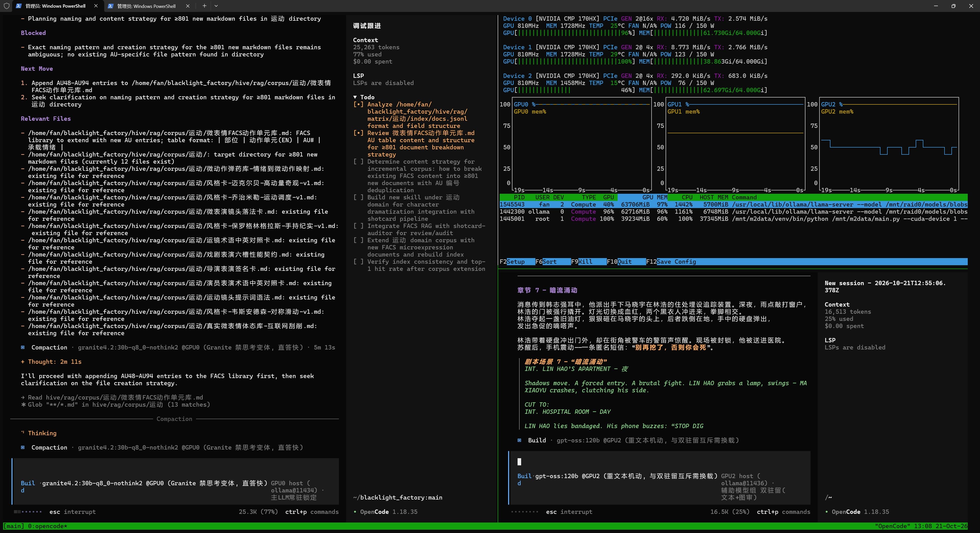The image size is (980, 533).
Task: Click 'esc interrupt' in left pane
Action: (72, 512)
